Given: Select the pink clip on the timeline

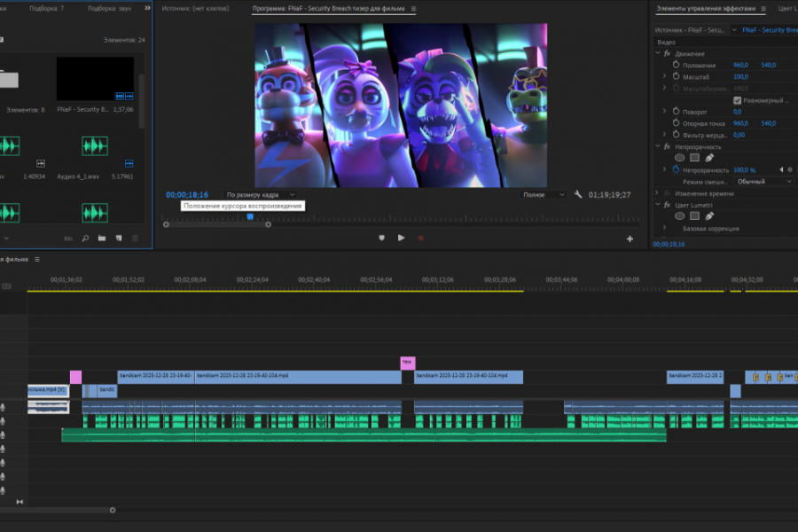Looking at the screenshot, I should [75, 377].
